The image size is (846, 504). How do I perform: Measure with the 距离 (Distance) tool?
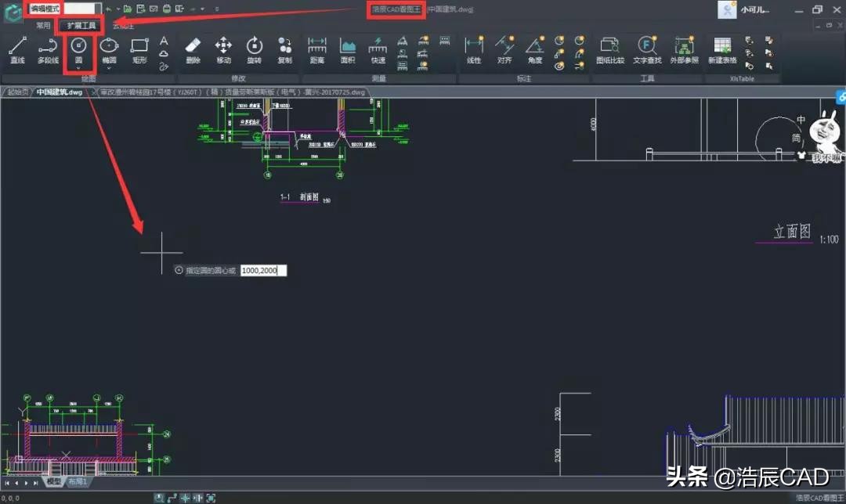(x=317, y=50)
